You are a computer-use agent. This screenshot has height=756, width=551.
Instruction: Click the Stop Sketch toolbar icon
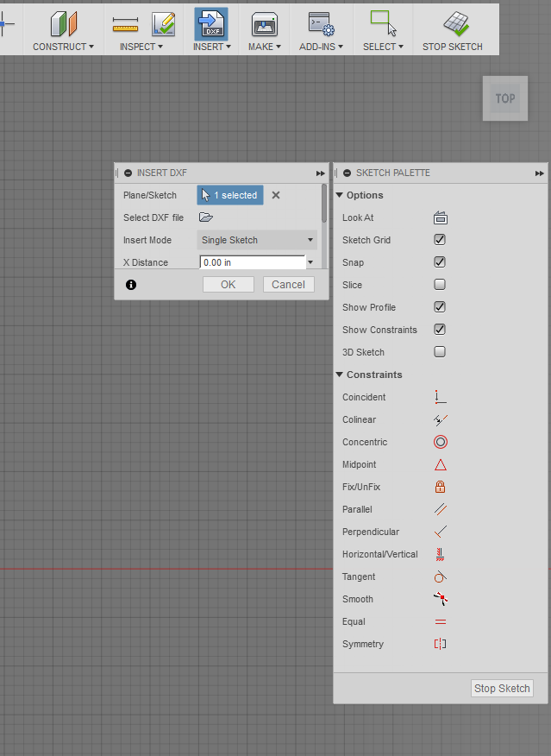[455, 23]
